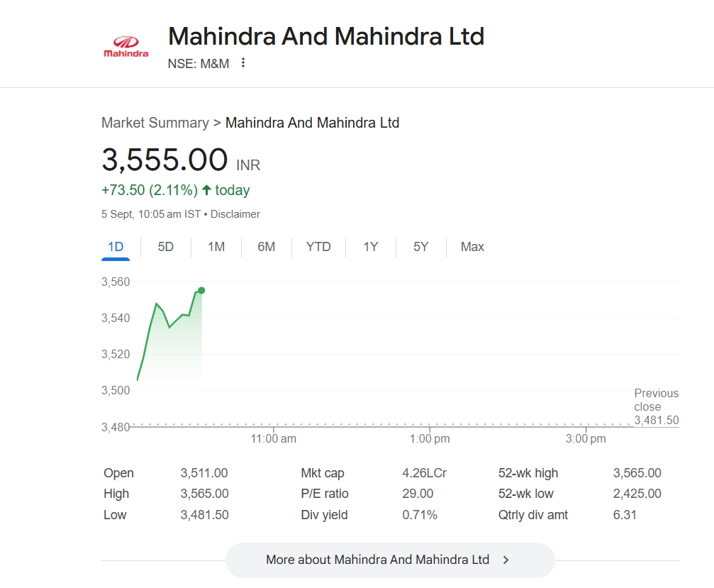
Task: Select the Max time range tab
Action: 472,247
